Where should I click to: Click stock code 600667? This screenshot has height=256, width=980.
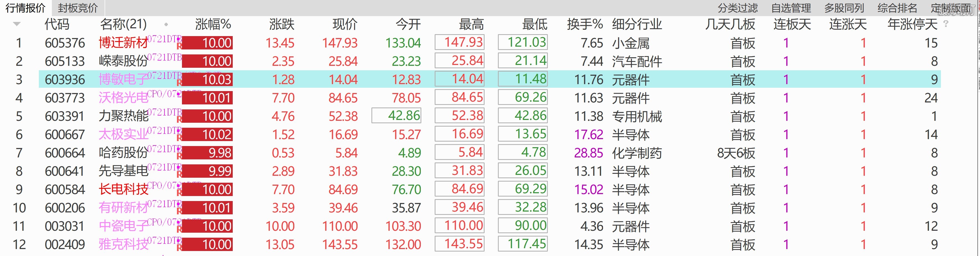pyautogui.click(x=65, y=134)
